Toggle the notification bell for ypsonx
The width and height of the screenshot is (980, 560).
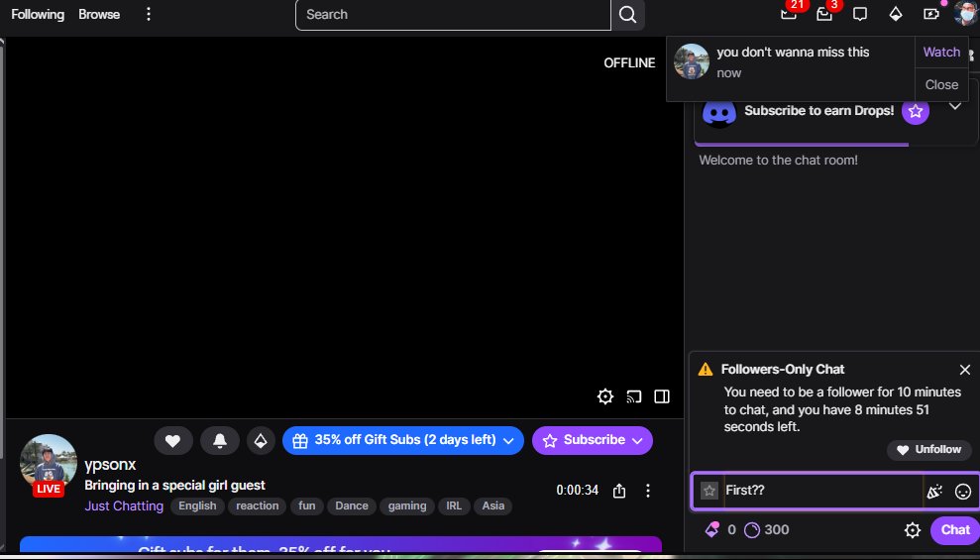[220, 441]
